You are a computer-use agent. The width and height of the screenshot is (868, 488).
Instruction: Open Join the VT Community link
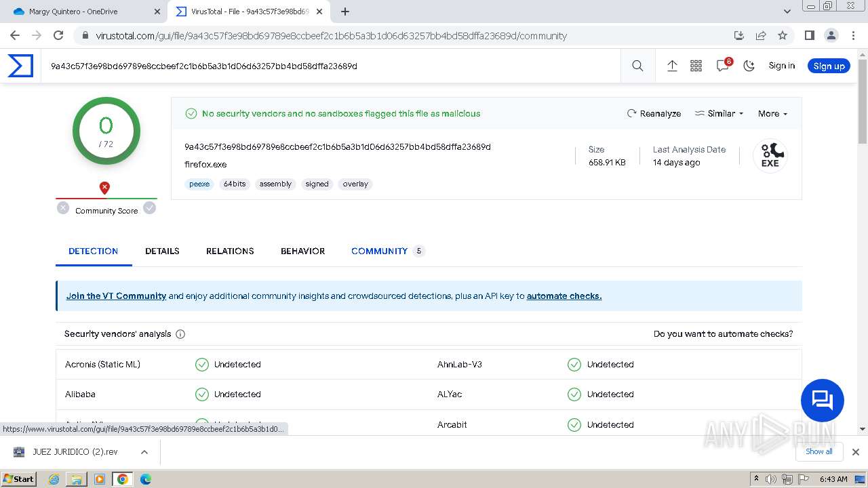[116, 296]
